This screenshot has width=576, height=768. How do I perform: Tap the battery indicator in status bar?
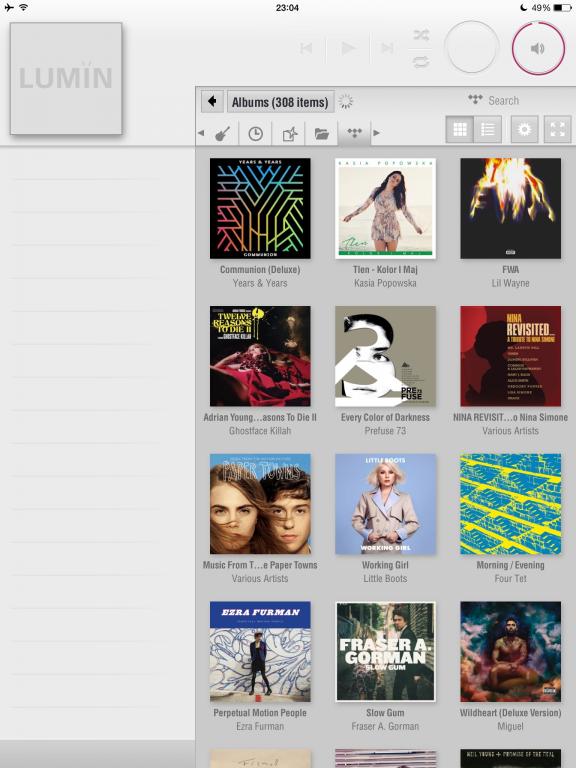(562, 7)
